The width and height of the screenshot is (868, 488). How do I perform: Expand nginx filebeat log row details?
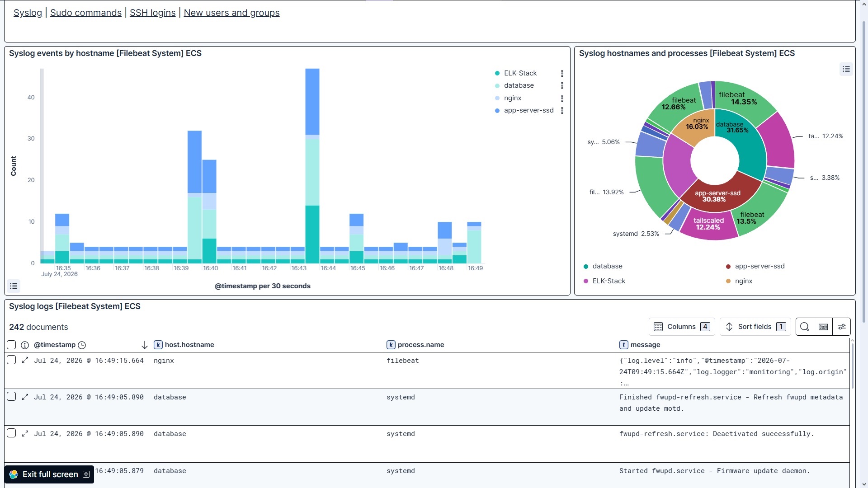[25, 360]
